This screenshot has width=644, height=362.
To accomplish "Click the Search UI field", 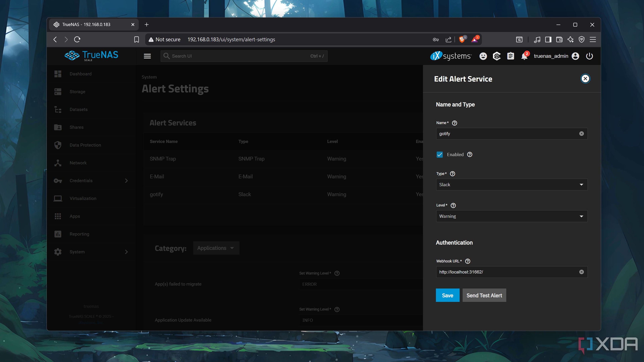I will click(x=244, y=56).
